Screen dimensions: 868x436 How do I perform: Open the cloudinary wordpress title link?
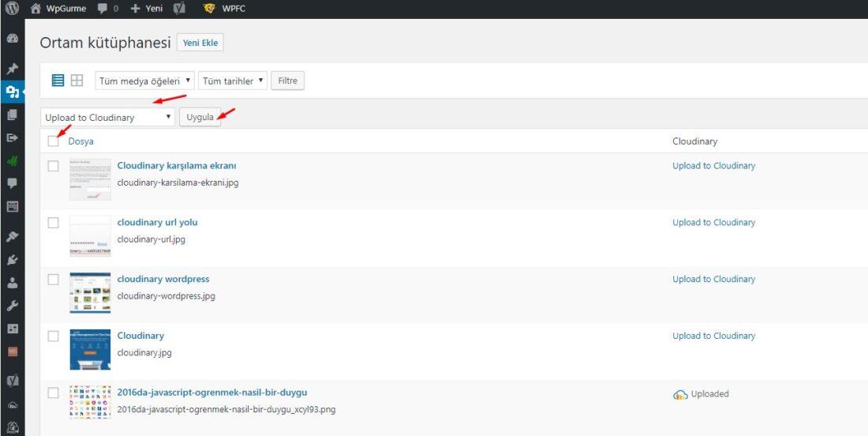pyautogui.click(x=163, y=279)
